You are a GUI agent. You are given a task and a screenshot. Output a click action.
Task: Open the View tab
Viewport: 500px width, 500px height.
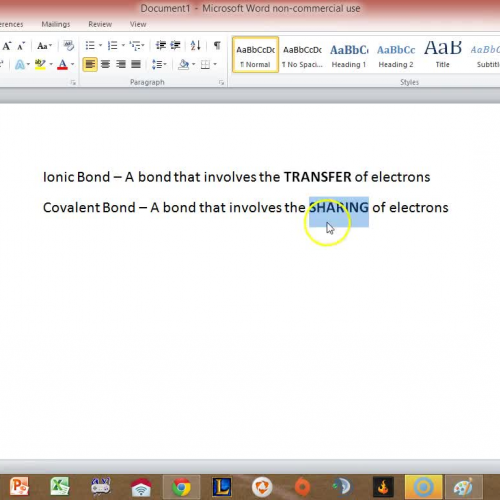click(138, 24)
